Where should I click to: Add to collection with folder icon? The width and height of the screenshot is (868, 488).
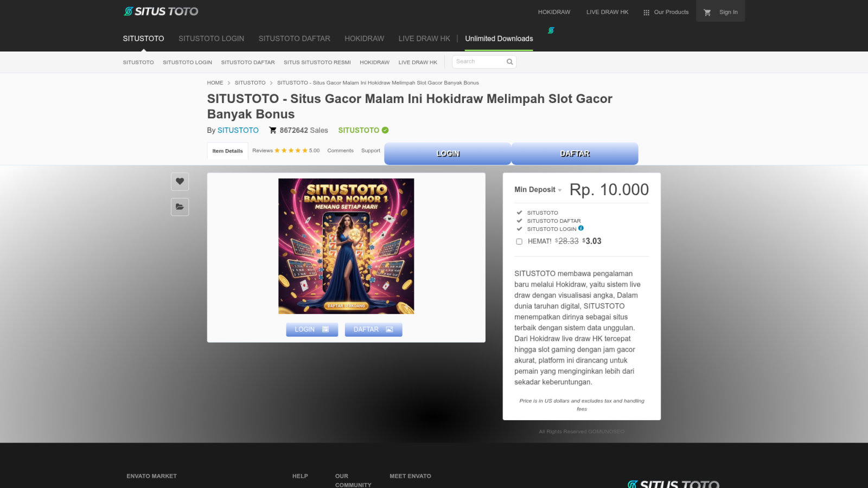[180, 207]
